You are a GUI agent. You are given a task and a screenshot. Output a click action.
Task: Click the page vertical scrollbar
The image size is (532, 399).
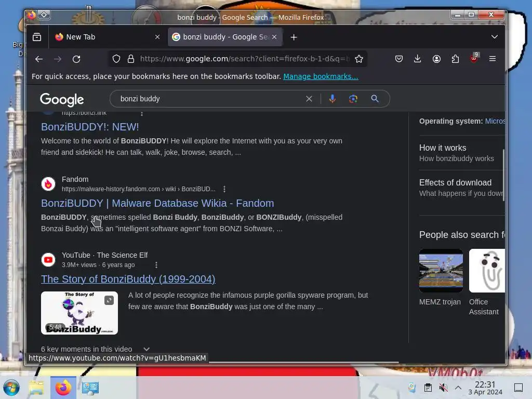(x=503, y=175)
